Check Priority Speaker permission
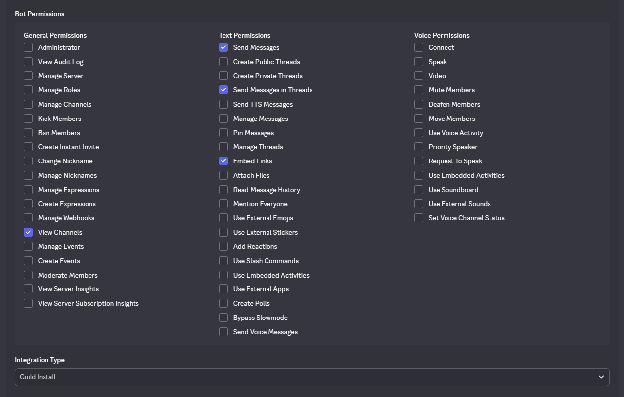The height and width of the screenshot is (397, 624). [418, 147]
